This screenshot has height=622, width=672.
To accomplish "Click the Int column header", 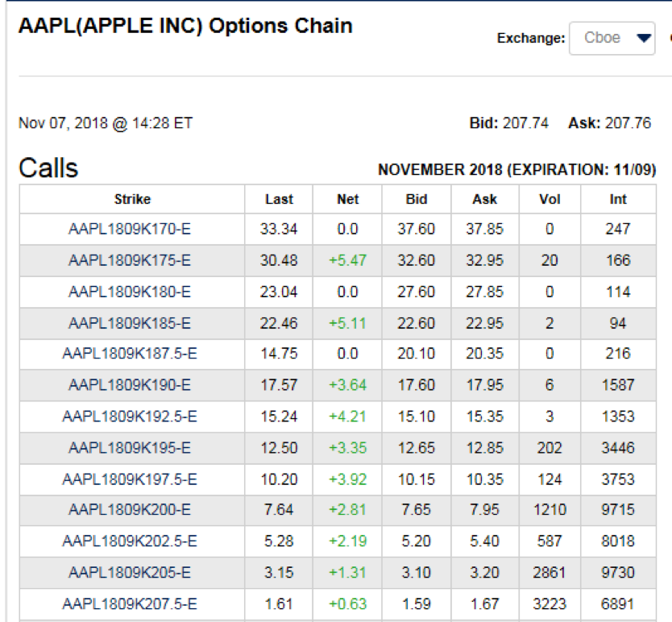I will coord(618,199).
